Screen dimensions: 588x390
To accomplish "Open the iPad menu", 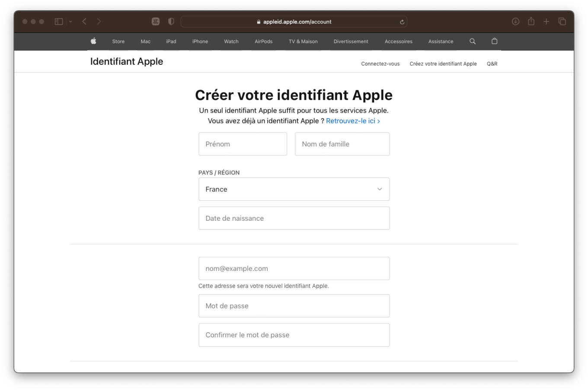I will tap(171, 41).
